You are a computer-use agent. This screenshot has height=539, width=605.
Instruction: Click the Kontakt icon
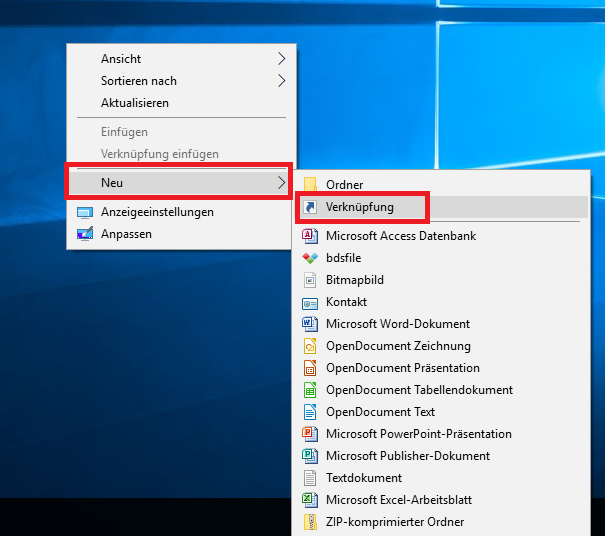(x=310, y=302)
